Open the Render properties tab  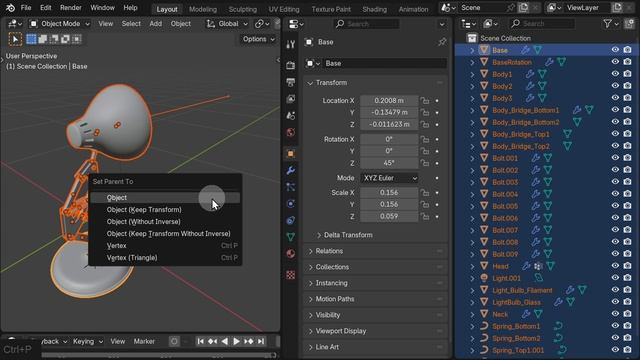291,65
